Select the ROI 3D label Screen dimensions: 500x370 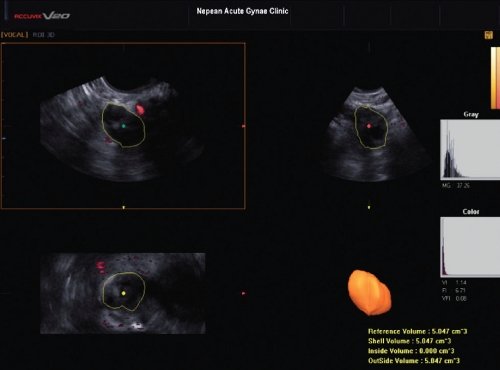(x=44, y=35)
